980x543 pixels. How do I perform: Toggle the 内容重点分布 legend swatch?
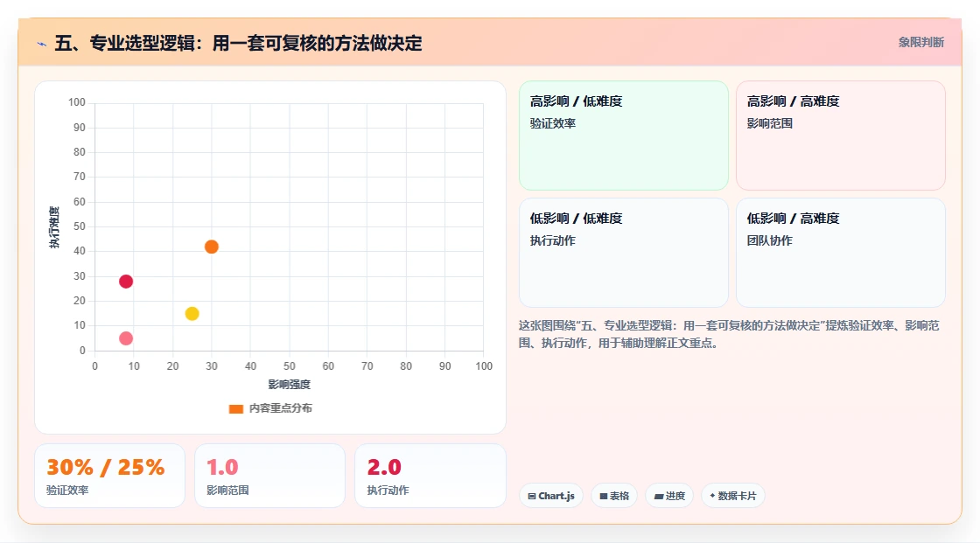tap(235, 408)
